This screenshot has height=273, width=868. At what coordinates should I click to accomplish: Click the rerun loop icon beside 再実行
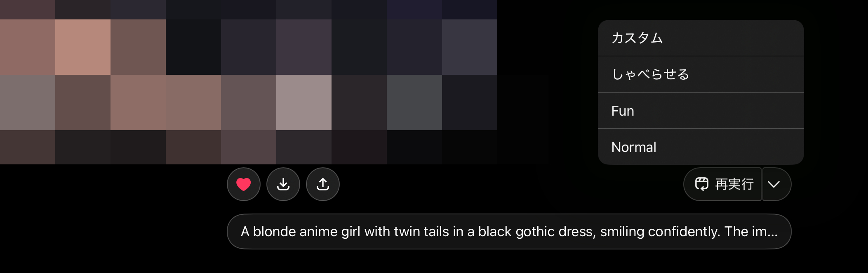coord(701,184)
